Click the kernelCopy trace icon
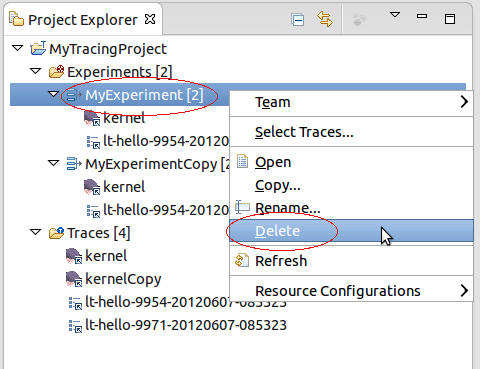The image size is (480, 369). click(x=74, y=279)
